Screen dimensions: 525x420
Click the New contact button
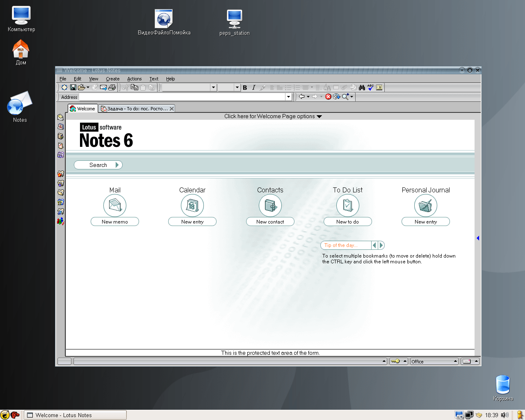point(270,221)
